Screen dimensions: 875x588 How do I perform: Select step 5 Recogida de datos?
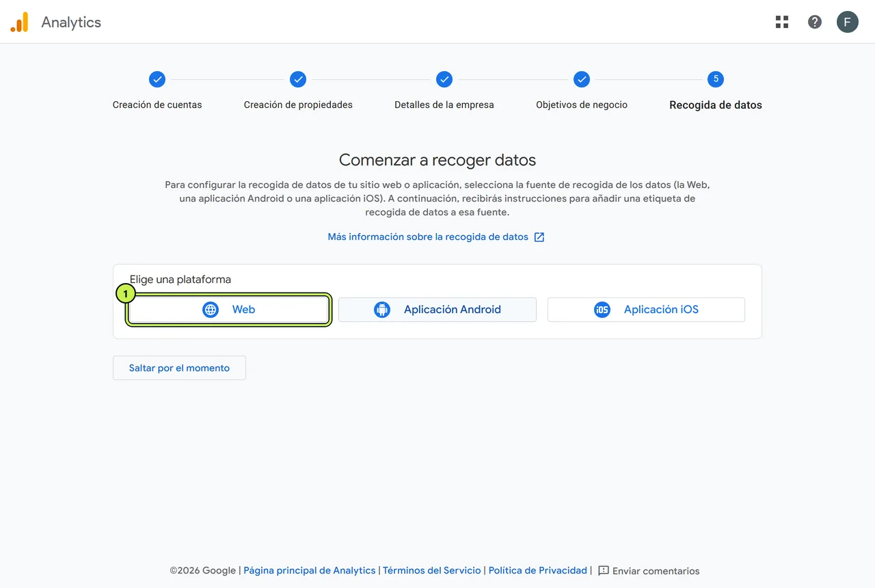716,91
